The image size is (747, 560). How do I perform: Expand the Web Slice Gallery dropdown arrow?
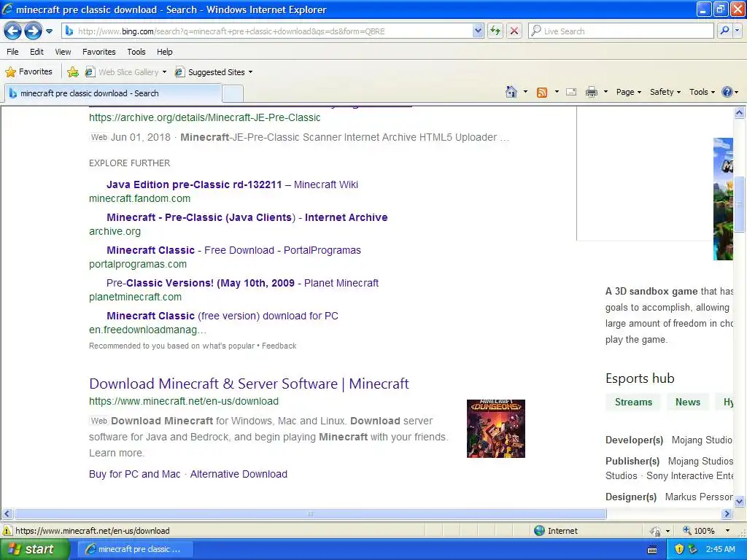[164, 72]
